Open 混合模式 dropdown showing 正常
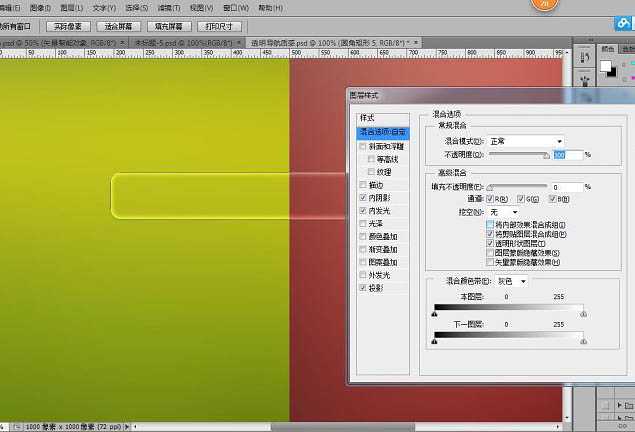635x432 pixels. coord(526,141)
